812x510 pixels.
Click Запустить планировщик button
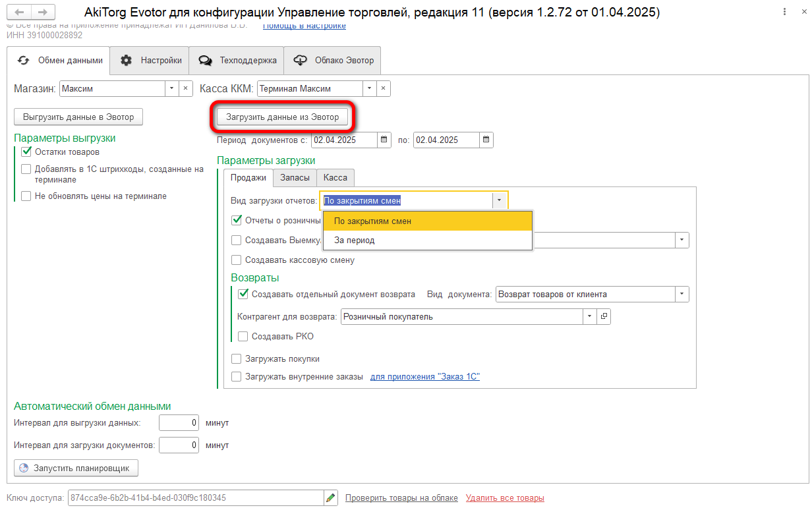point(76,468)
